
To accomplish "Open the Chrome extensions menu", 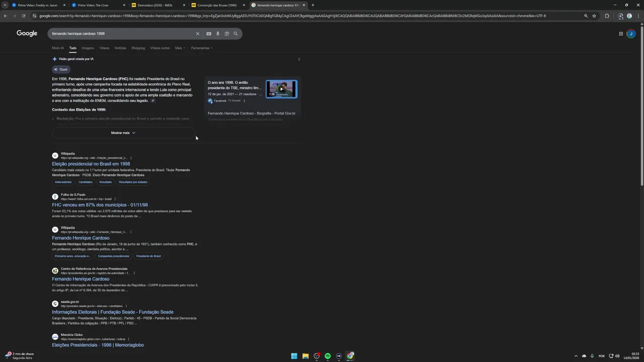I will 607,16.
